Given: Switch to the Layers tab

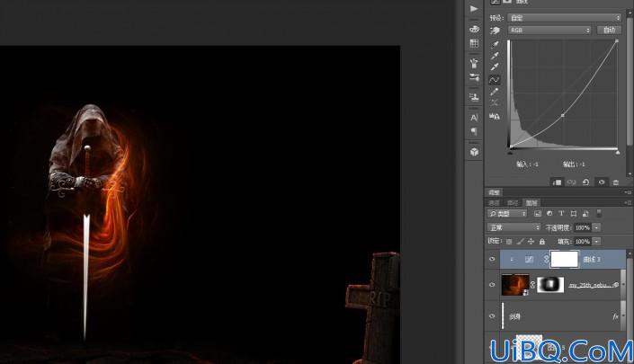Looking at the screenshot, I should click(531, 203).
